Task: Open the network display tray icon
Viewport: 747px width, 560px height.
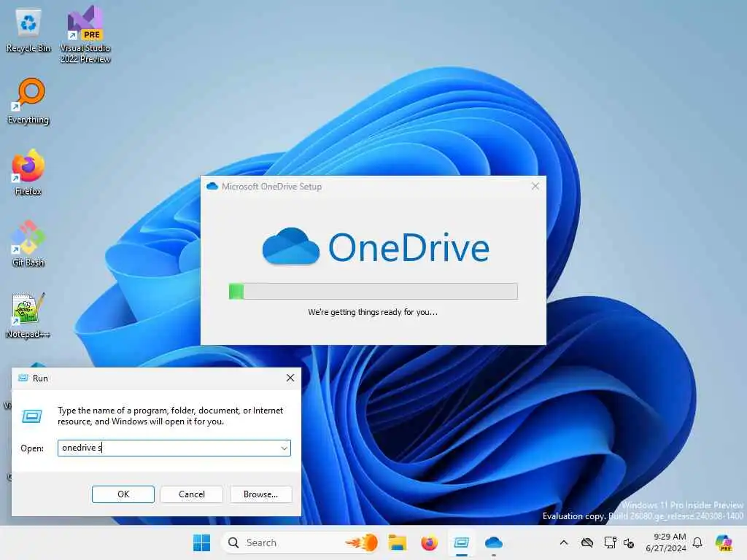Action: coord(610,542)
